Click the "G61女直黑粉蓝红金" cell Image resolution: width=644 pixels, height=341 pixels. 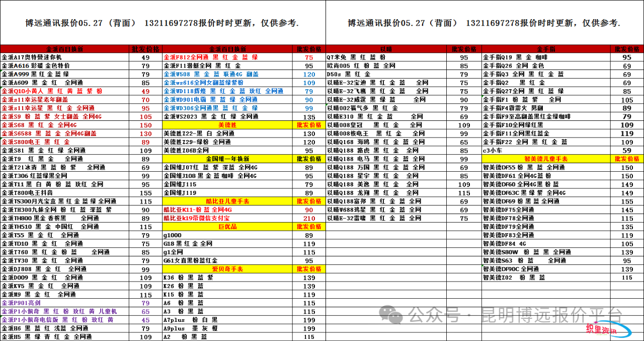(x=227, y=260)
